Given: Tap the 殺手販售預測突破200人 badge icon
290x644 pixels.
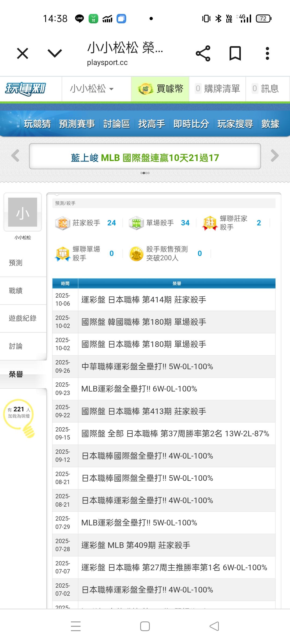Looking at the screenshot, I should click(x=136, y=254).
